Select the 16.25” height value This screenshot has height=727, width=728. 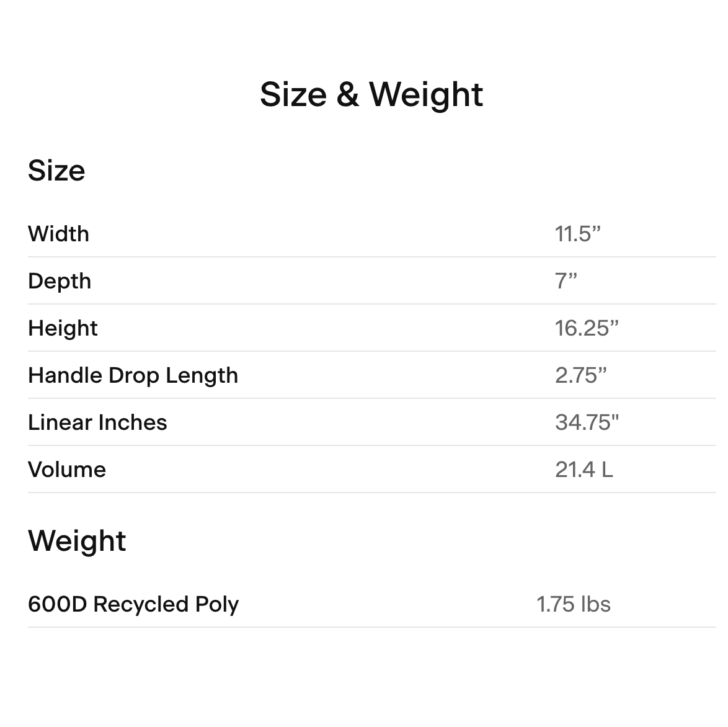pyautogui.click(x=586, y=328)
